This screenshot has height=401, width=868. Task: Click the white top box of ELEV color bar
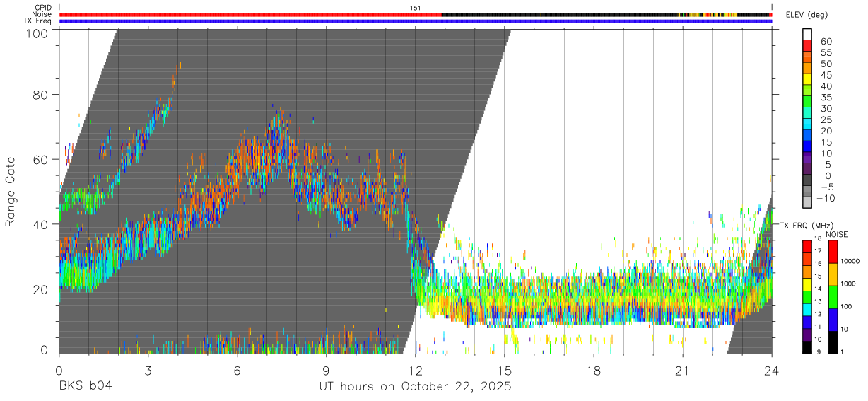tap(807, 35)
